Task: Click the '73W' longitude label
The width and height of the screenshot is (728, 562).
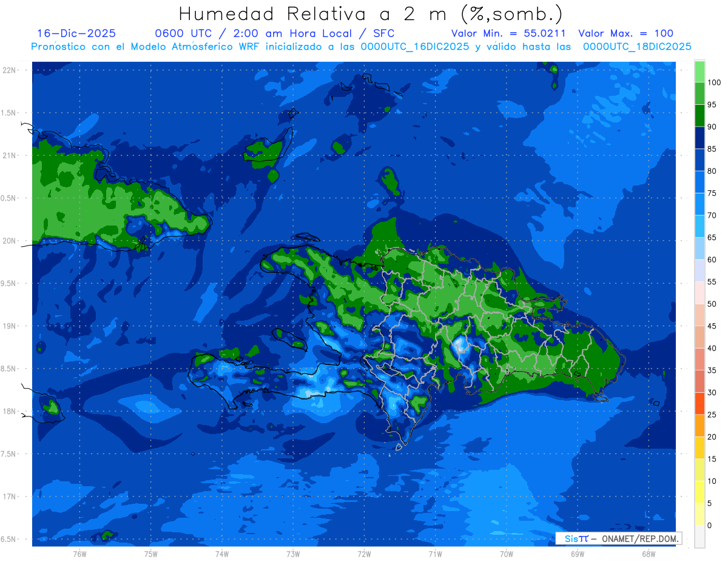Action: coord(293,554)
